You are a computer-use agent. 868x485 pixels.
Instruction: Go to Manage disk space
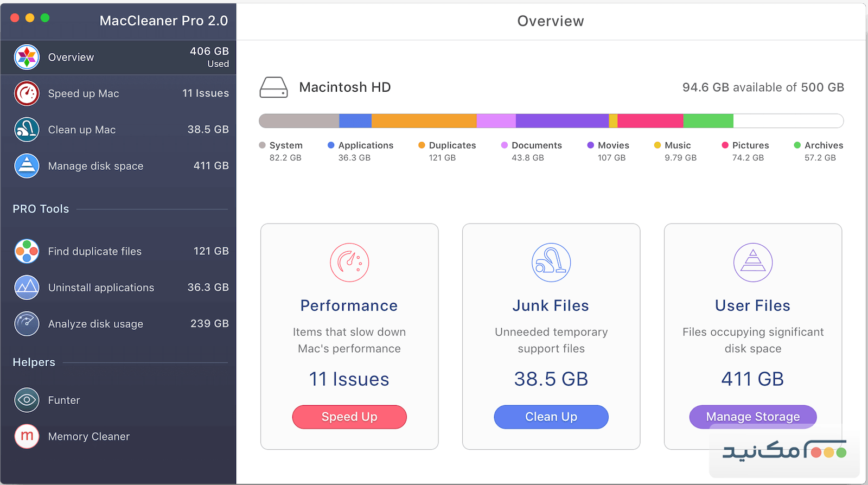coord(118,166)
